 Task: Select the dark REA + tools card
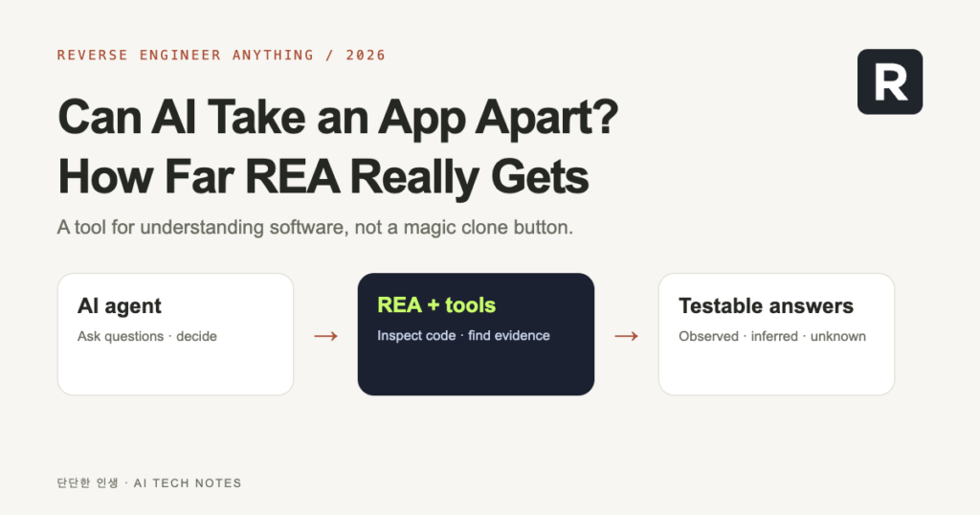[x=477, y=334]
